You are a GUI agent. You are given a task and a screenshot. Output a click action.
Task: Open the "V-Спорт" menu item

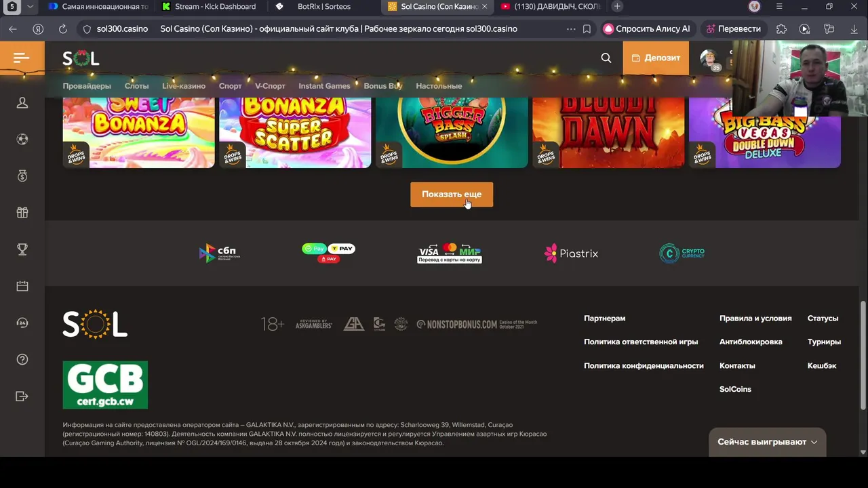[270, 86]
